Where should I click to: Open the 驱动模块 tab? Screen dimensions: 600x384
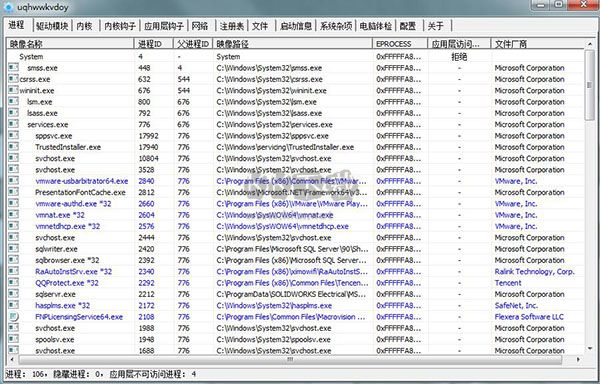pos(52,26)
